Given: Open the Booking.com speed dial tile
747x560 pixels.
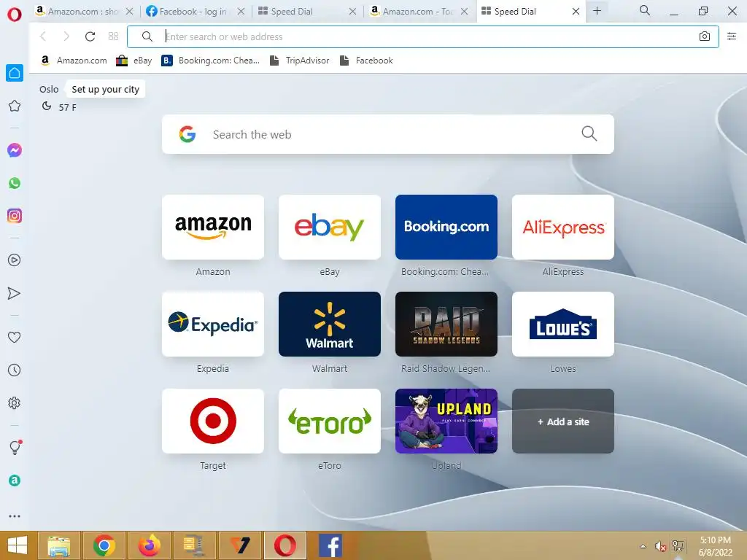Looking at the screenshot, I should click(446, 227).
